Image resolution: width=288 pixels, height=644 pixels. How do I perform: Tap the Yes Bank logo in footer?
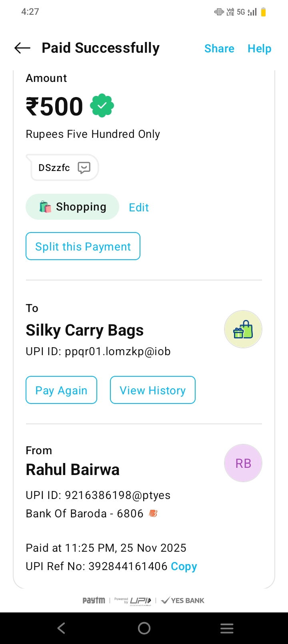[183, 600]
